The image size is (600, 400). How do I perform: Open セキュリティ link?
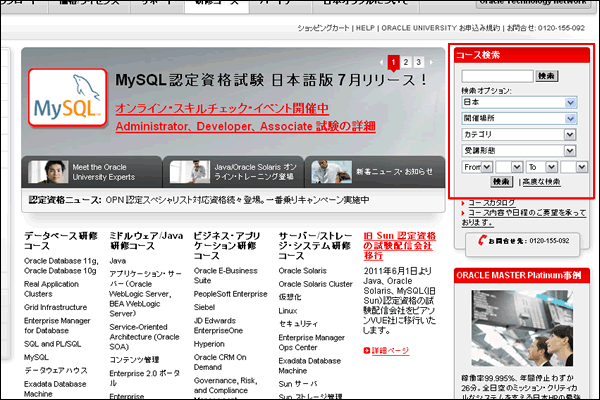point(298,324)
